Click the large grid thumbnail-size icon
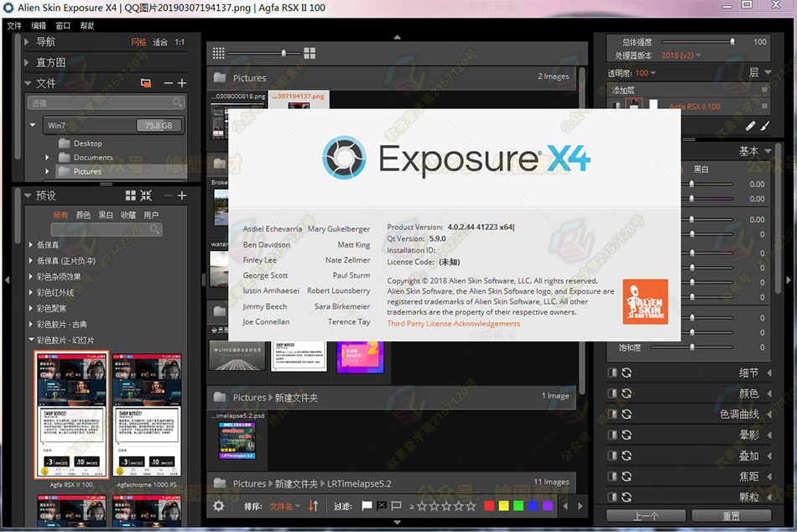 click(x=310, y=53)
